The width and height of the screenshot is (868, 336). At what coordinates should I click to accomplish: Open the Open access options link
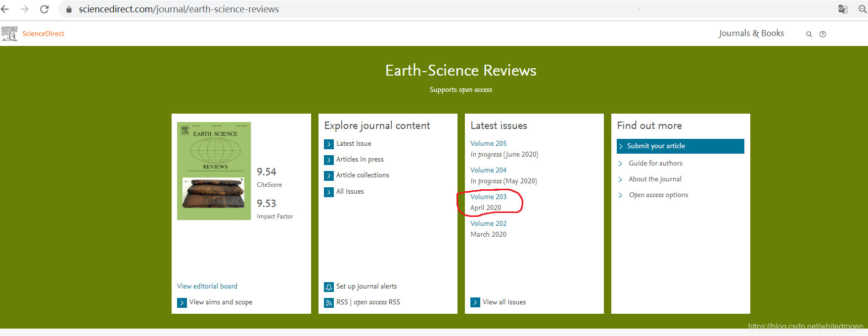pyautogui.click(x=658, y=195)
